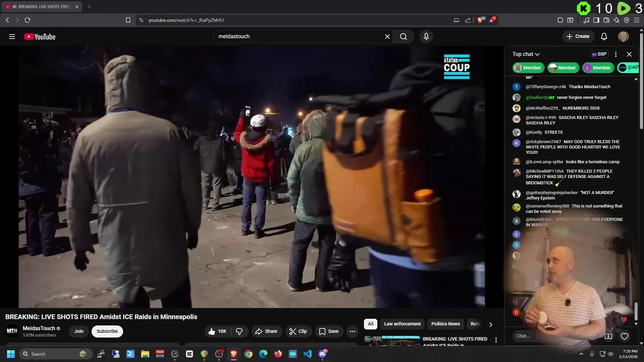Open the MeidasTouch channel avatar
Image resolution: width=644 pixels, height=362 pixels.
point(12,331)
